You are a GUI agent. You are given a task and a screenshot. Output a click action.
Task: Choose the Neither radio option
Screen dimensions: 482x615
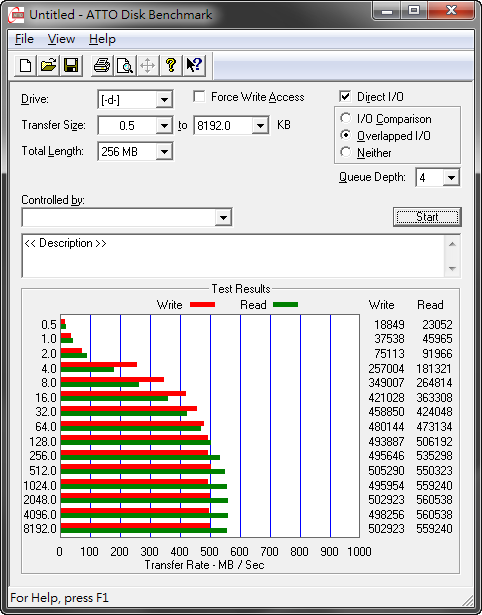(346, 152)
